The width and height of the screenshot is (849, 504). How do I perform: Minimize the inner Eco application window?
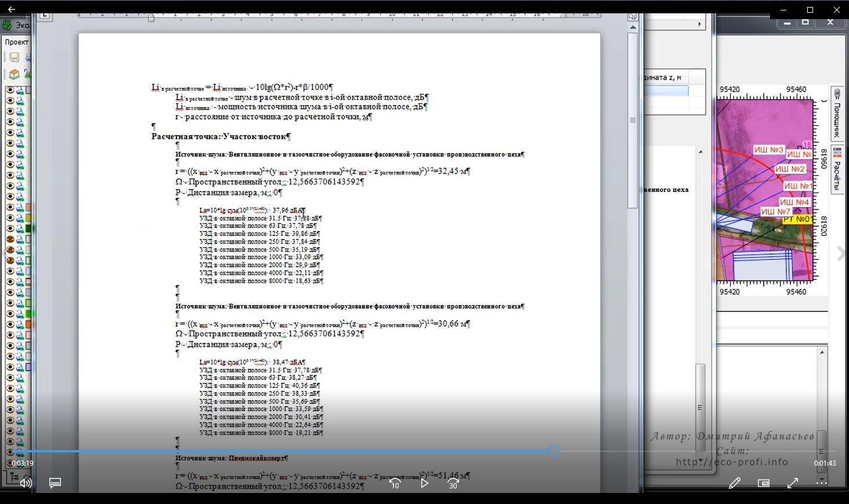click(787, 23)
